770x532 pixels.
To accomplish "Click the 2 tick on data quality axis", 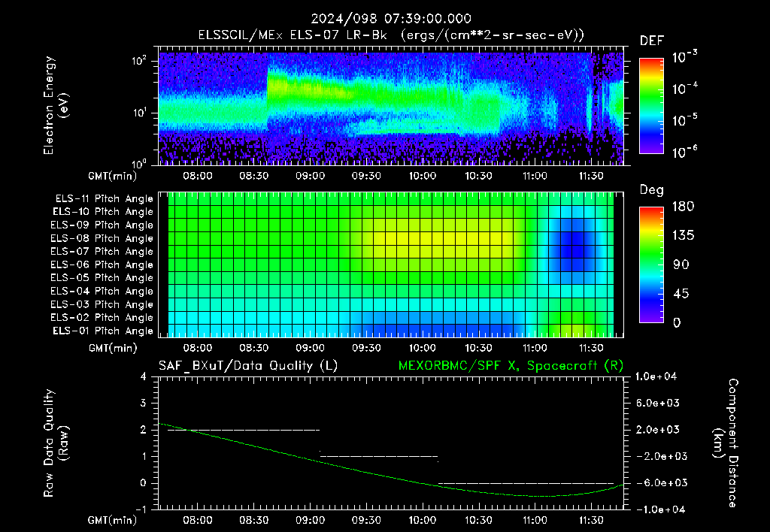I will pos(143,429).
